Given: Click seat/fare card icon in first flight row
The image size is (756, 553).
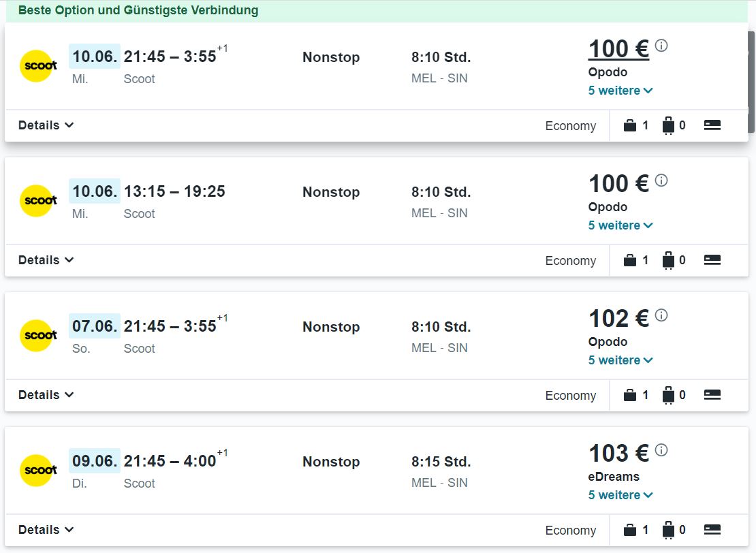Looking at the screenshot, I should click(x=712, y=125).
